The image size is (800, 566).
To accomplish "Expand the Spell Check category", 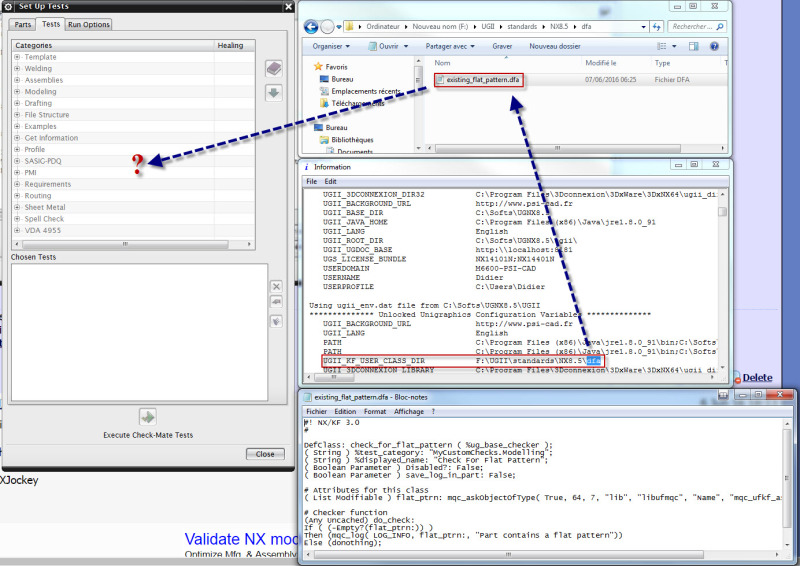I will coord(17,219).
